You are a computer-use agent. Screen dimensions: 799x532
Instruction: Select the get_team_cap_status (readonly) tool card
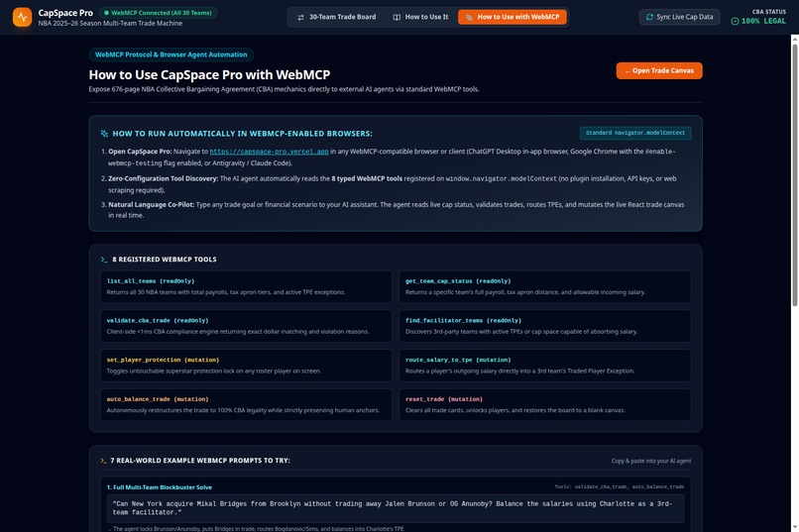544,286
